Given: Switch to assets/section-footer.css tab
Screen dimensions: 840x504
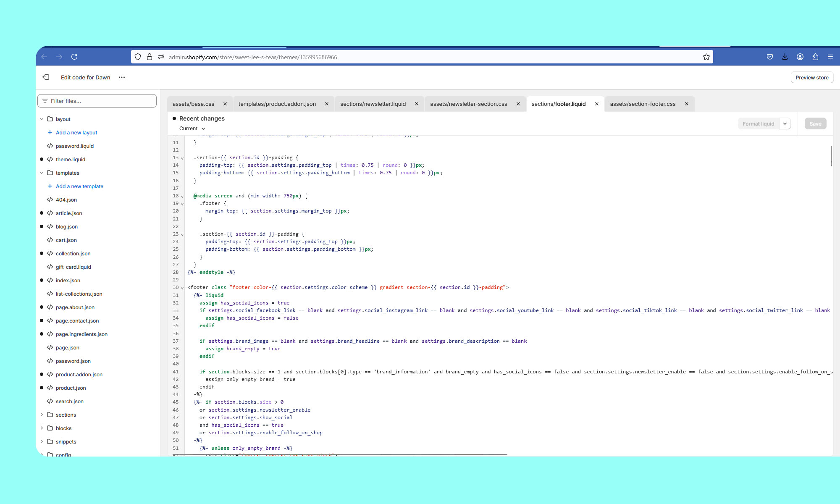Looking at the screenshot, I should (643, 104).
